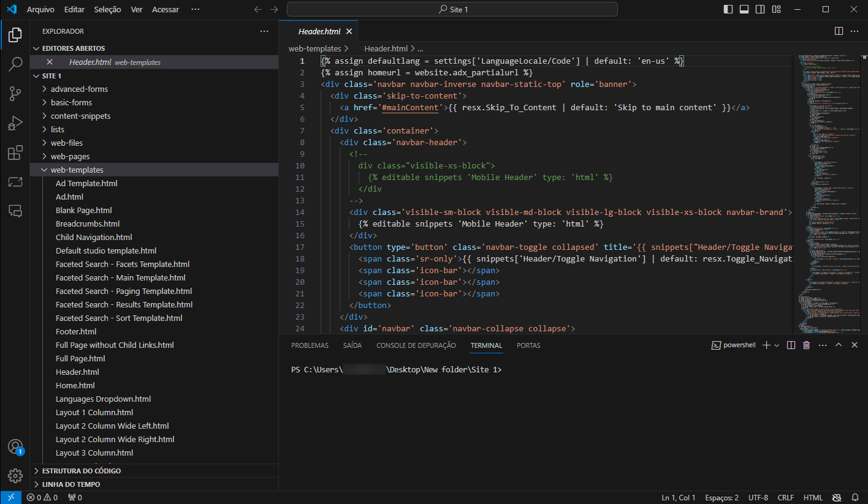Image resolution: width=868 pixels, height=504 pixels.
Task: Expand LINHA DO TEMPO section
Action: click(x=154, y=484)
